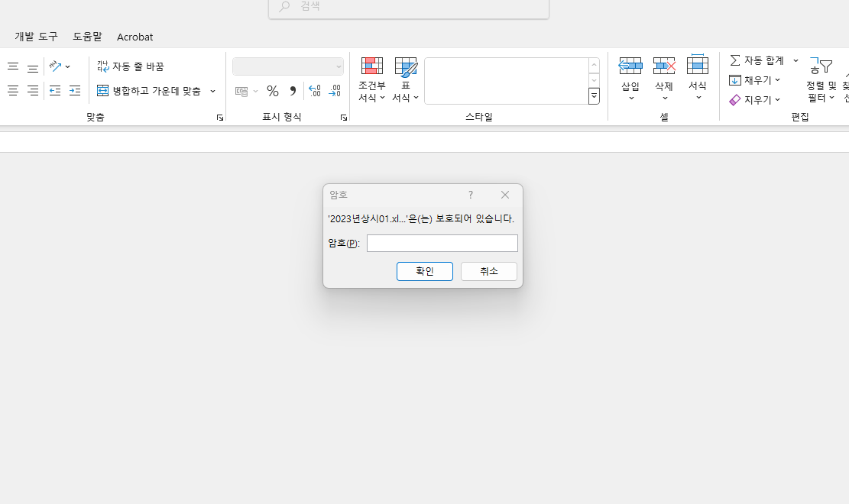Screen dimensions: 849x504
Task: Click the Conditional Formatting (조건부 서식) icon
Action: (372, 66)
